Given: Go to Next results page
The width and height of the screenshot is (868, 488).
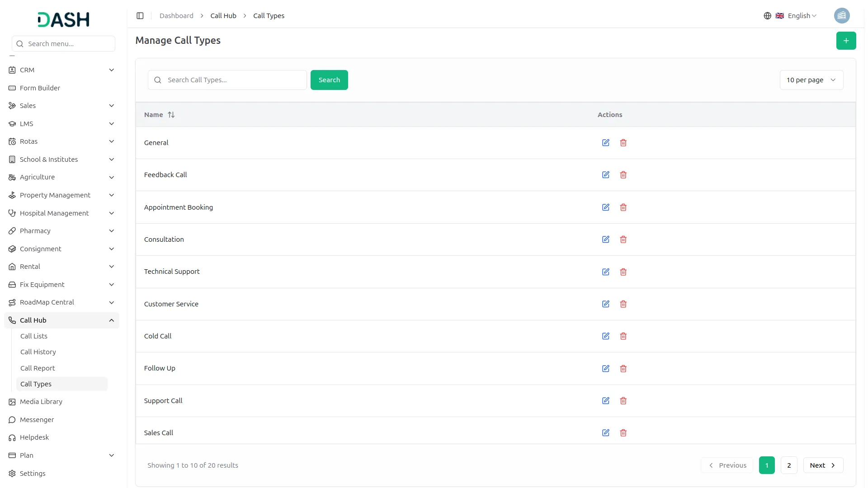Looking at the screenshot, I should click(x=823, y=465).
